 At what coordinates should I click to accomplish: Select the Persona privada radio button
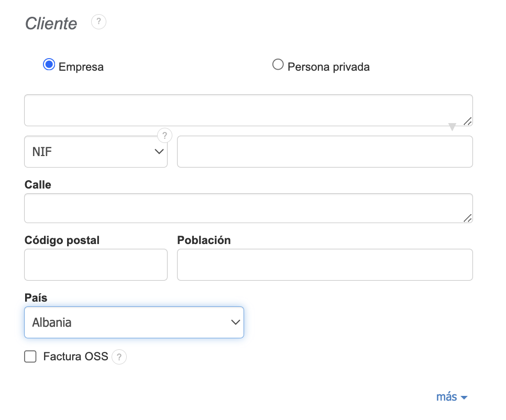tap(278, 65)
